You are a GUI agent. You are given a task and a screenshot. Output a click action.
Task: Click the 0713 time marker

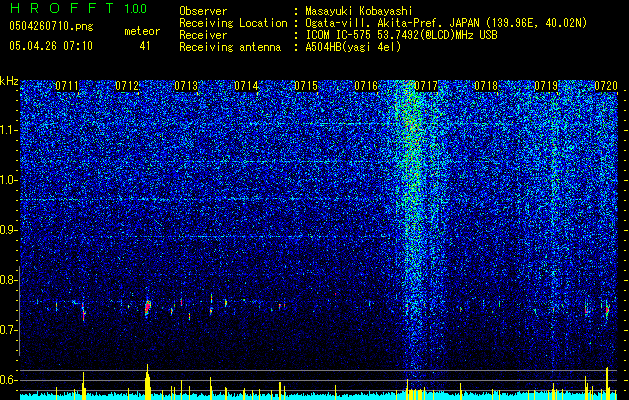coord(187,85)
